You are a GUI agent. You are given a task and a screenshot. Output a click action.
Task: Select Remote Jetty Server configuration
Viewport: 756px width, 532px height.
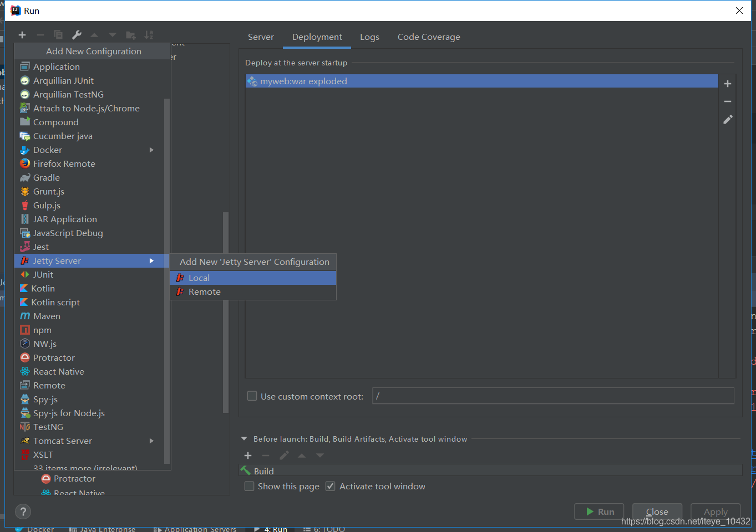tap(253, 291)
